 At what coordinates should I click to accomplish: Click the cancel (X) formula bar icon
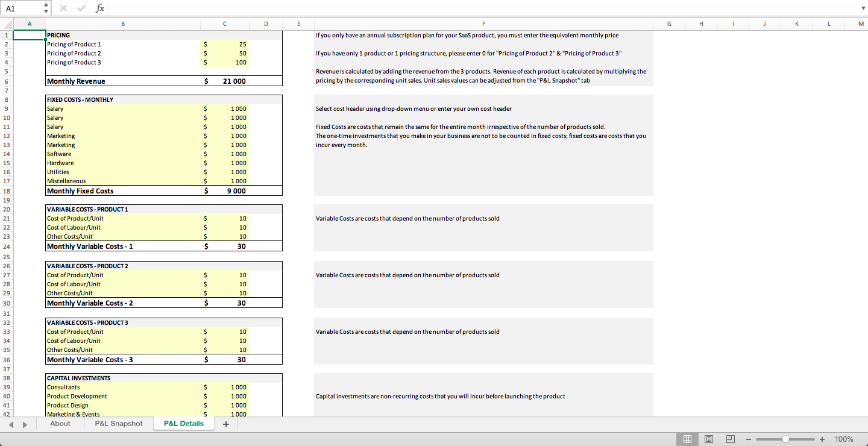(x=64, y=8)
